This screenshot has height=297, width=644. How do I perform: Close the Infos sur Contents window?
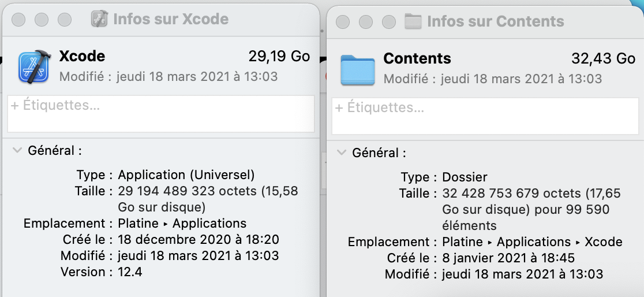tap(343, 22)
